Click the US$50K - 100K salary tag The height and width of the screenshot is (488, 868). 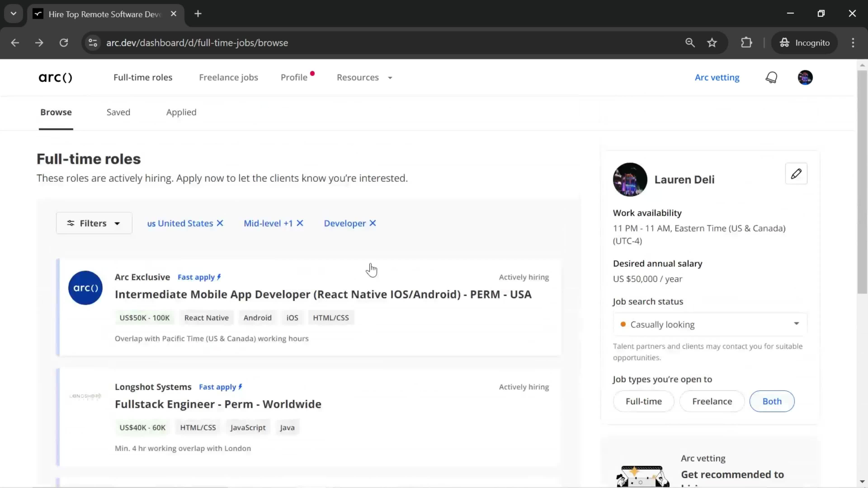145,318
